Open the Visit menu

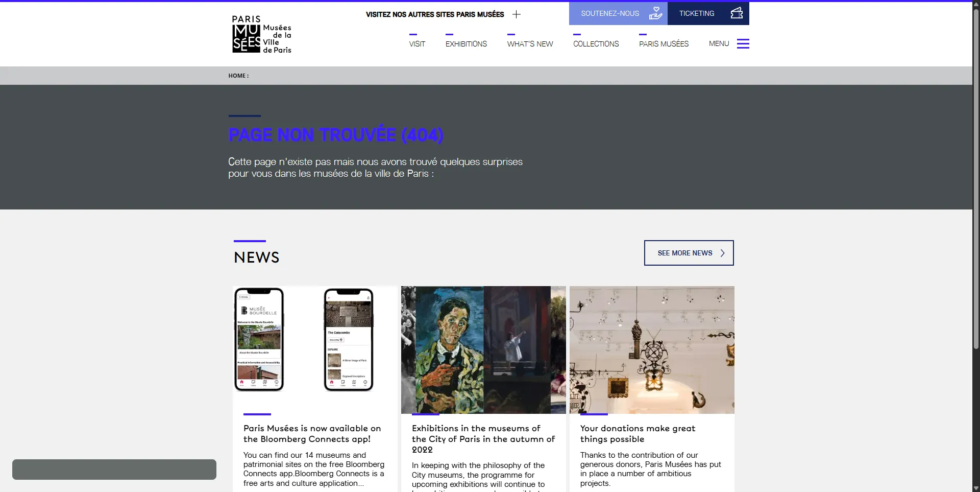pos(417,44)
